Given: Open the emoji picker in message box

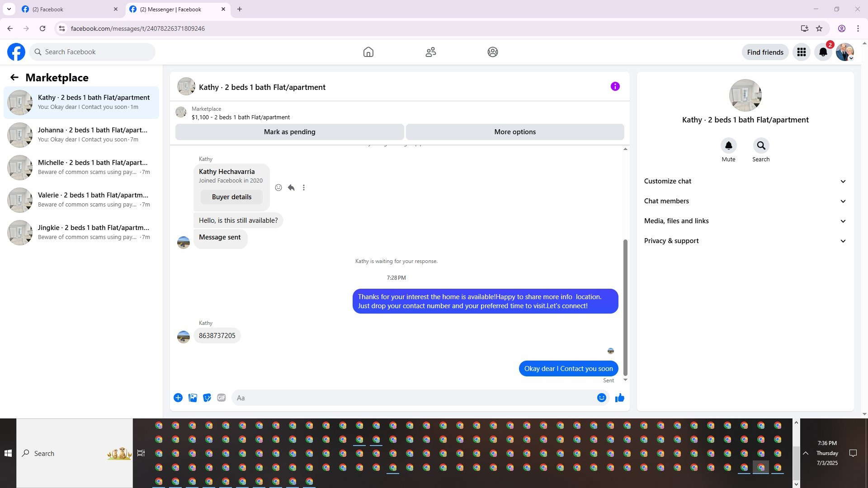Looking at the screenshot, I should [x=601, y=398].
